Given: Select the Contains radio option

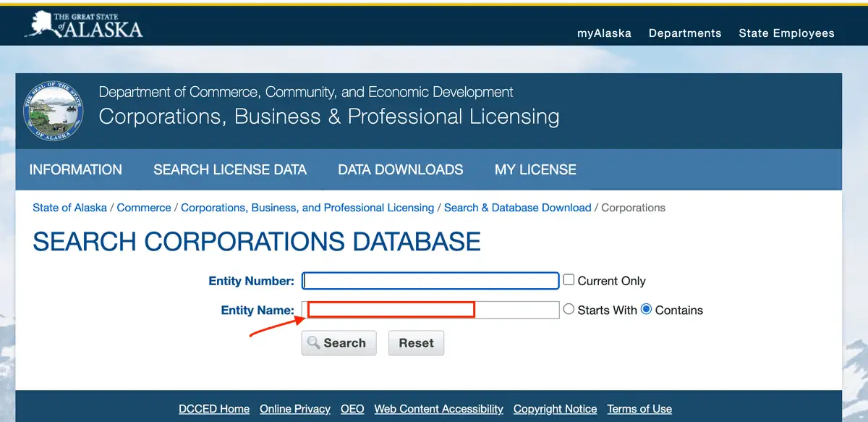Looking at the screenshot, I should pos(647,309).
